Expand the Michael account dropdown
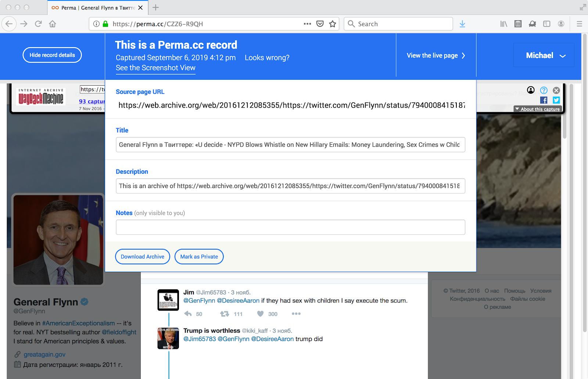The image size is (588, 379). (544, 55)
